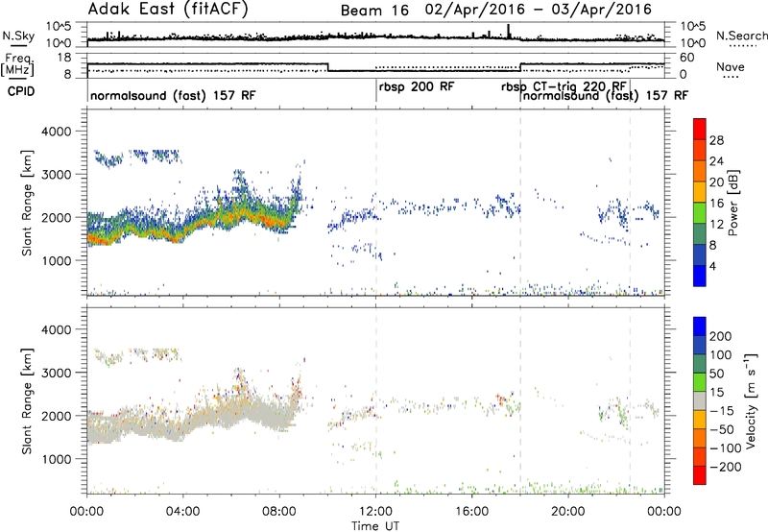The height and width of the screenshot is (532, 768).
Task: Click the '16:00' time tick label
Action: tap(471, 512)
